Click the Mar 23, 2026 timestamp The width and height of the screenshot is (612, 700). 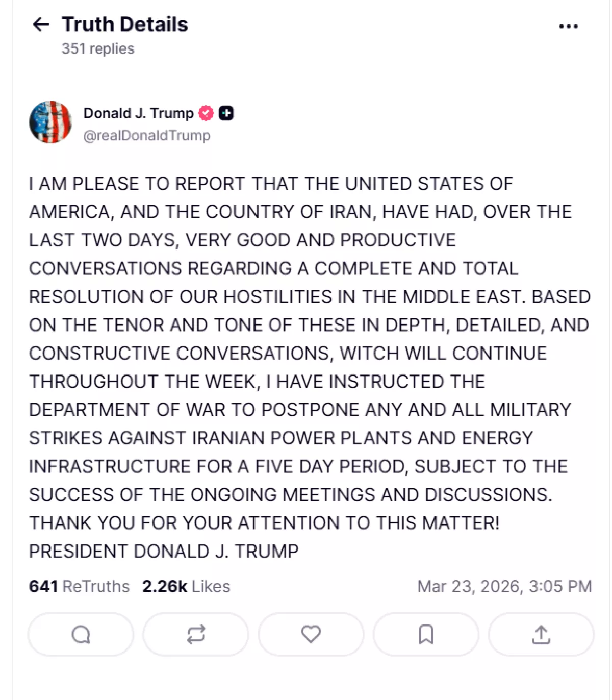[504, 586]
